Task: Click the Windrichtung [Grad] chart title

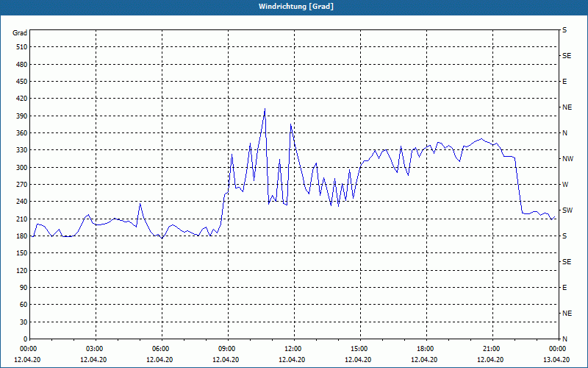Action: click(x=296, y=7)
